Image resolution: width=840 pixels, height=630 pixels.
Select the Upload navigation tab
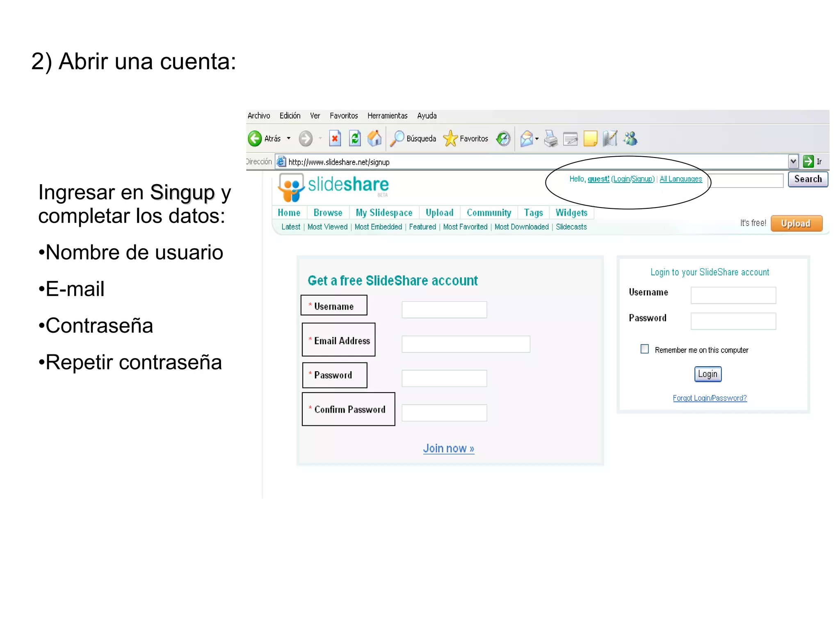(x=440, y=212)
